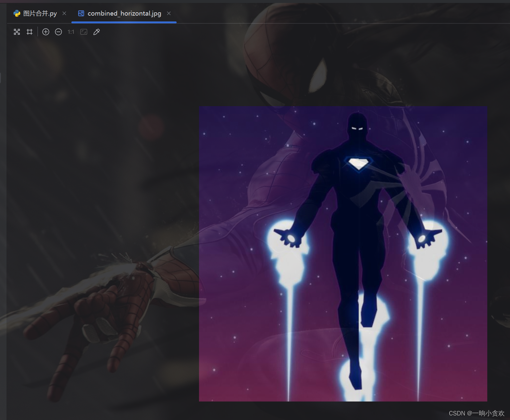This screenshot has height=420, width=510.
Task: Zoom in on the image
Action: (46, 32)
